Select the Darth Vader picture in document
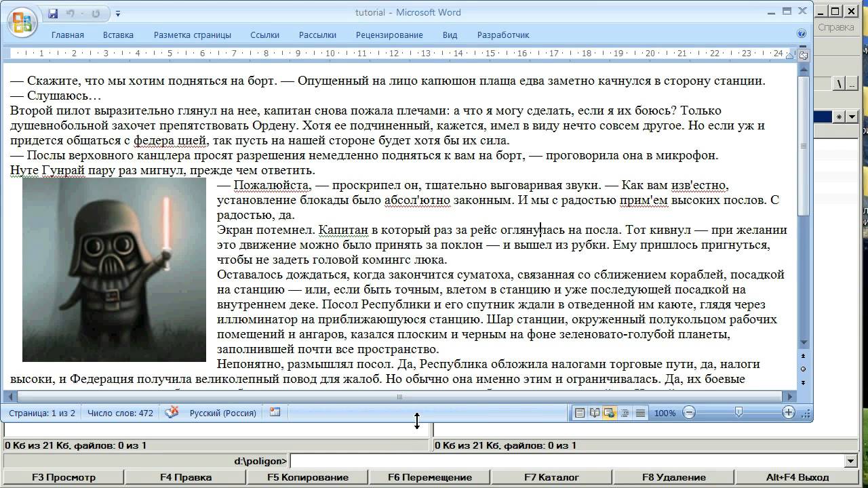Viewport: 868px width, 488px height. [x=114, y=270]
